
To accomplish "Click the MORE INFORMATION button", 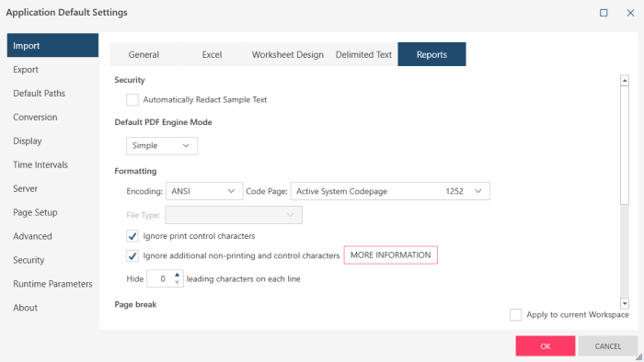I will point(391,255).
